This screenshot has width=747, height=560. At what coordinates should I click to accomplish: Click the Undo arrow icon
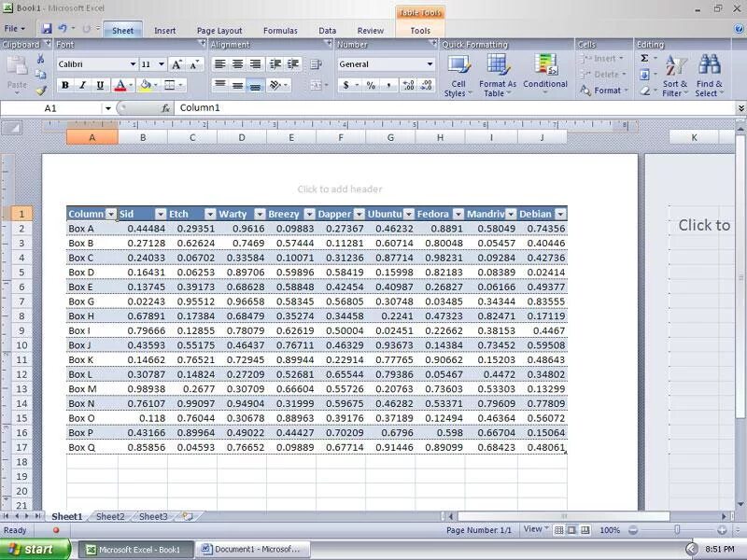pyautogui.click(x=63, y=29)
